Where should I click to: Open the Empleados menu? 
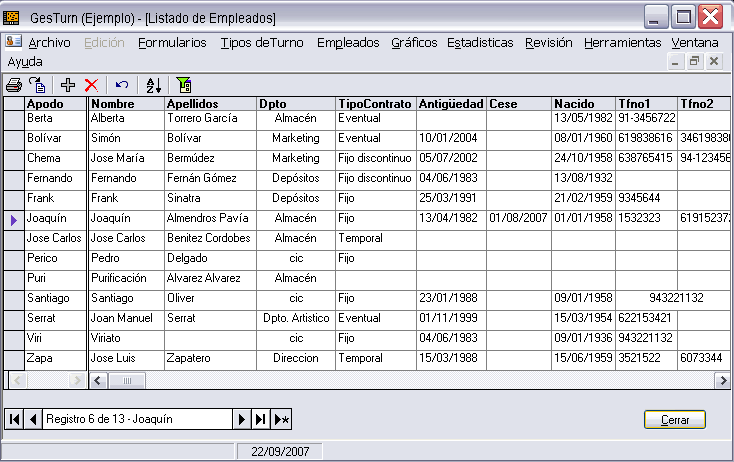pos(348,43)
